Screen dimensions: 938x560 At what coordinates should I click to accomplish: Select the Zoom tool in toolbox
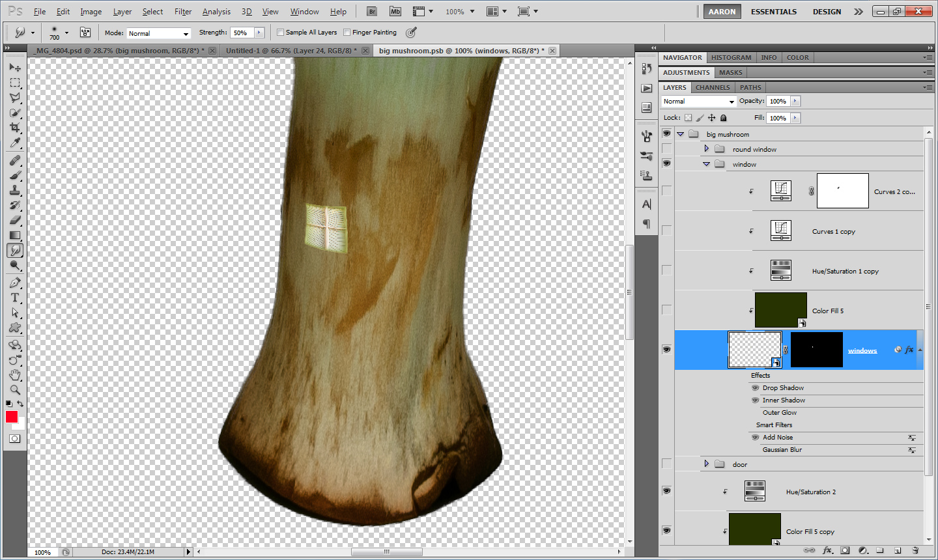pos(15,390)
